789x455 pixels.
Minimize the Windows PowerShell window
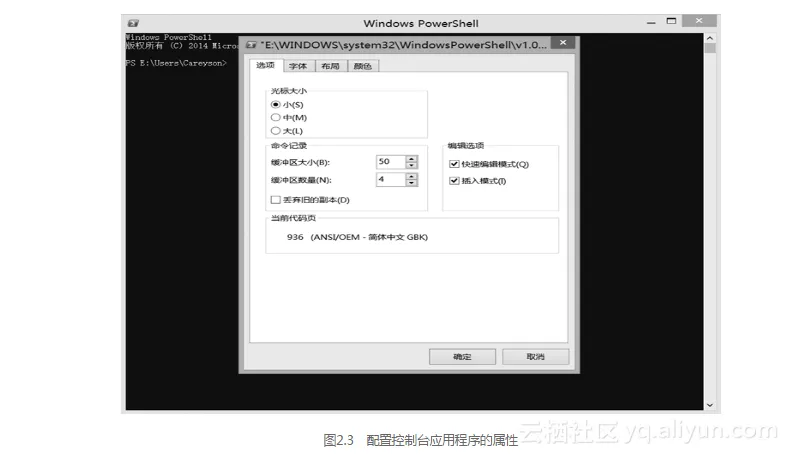[x=651, y=22]
